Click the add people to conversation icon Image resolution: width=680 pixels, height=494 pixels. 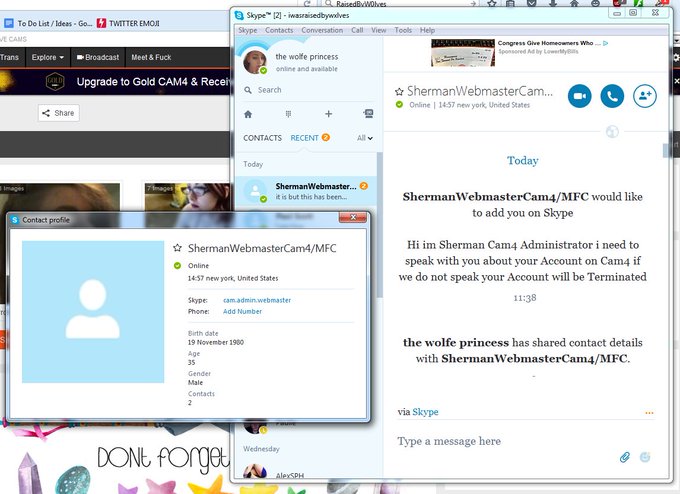(x=645, y=96)
